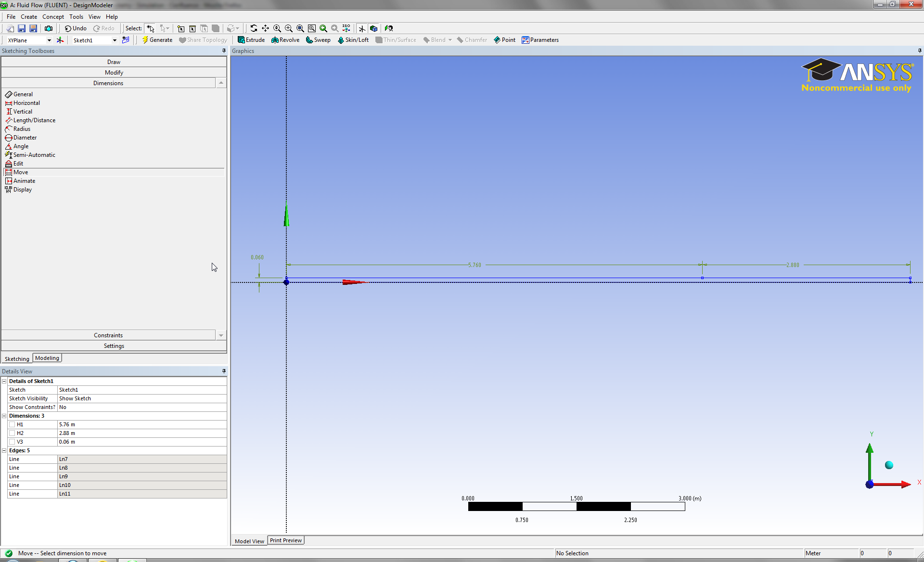Expand the Modify toolbox
Screen dimensions: 924x562
[114, 73]
